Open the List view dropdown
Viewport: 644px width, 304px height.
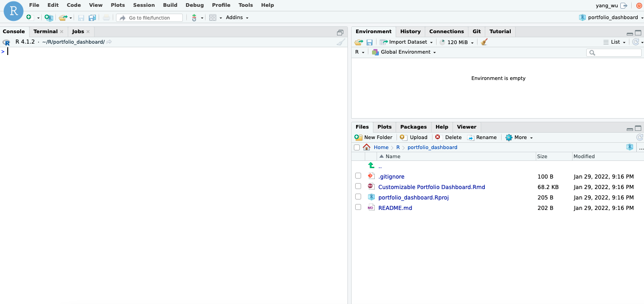click(x=614, y=42)
